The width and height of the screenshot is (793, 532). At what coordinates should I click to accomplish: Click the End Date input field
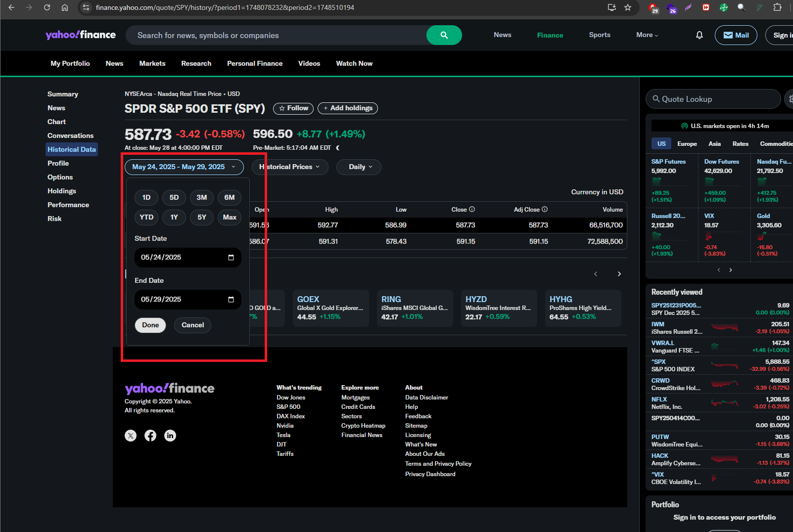point(188,300)
